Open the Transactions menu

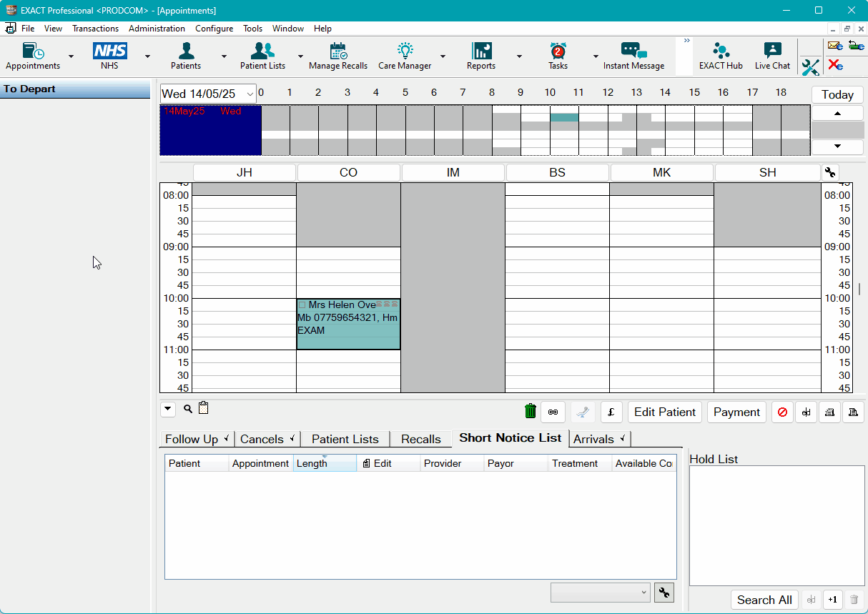point(95,29)
